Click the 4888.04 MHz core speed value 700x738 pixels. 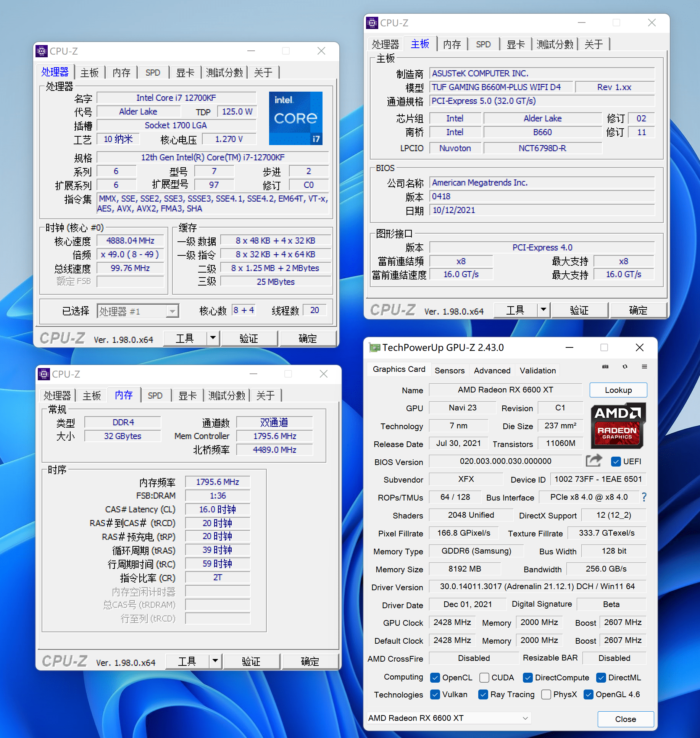130,241
